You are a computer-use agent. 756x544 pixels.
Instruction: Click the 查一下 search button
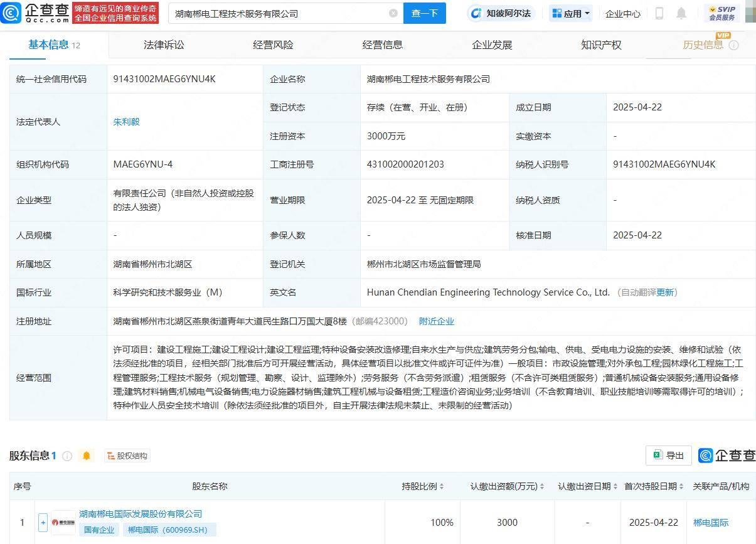[425, 13]
